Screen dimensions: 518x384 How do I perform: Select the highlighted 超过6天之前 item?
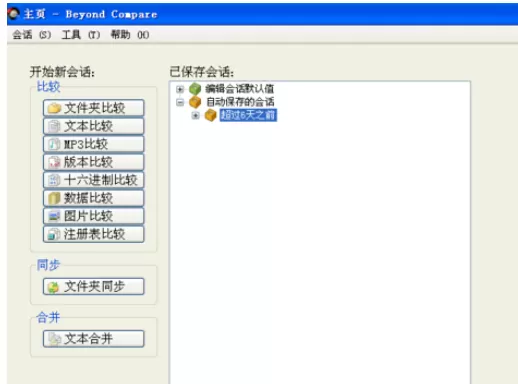(248, 115)
